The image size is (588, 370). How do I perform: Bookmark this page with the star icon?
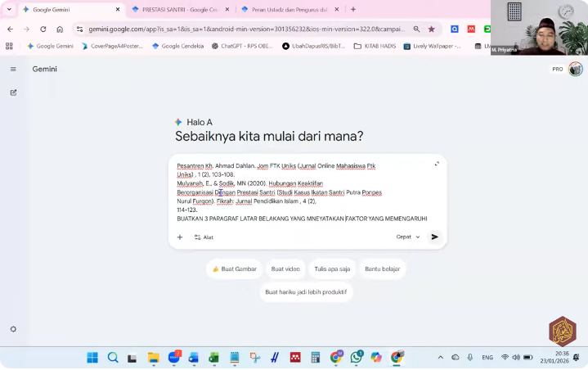pos(431,29)
